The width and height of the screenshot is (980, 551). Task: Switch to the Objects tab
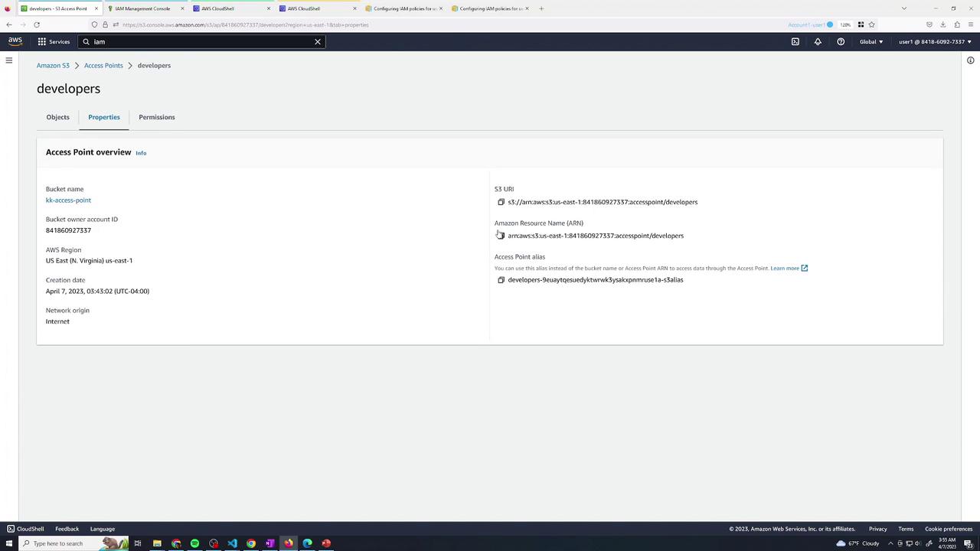click(57, 117)
